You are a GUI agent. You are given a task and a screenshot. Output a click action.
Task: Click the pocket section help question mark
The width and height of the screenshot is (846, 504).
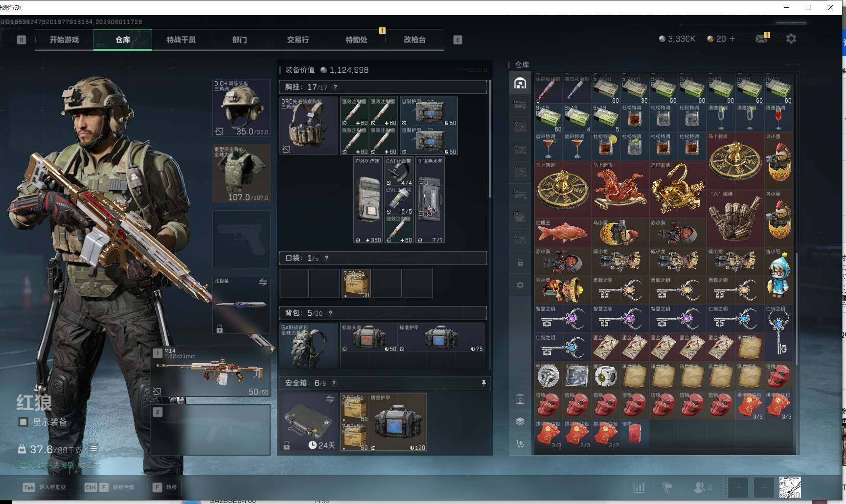pos(326,258)
